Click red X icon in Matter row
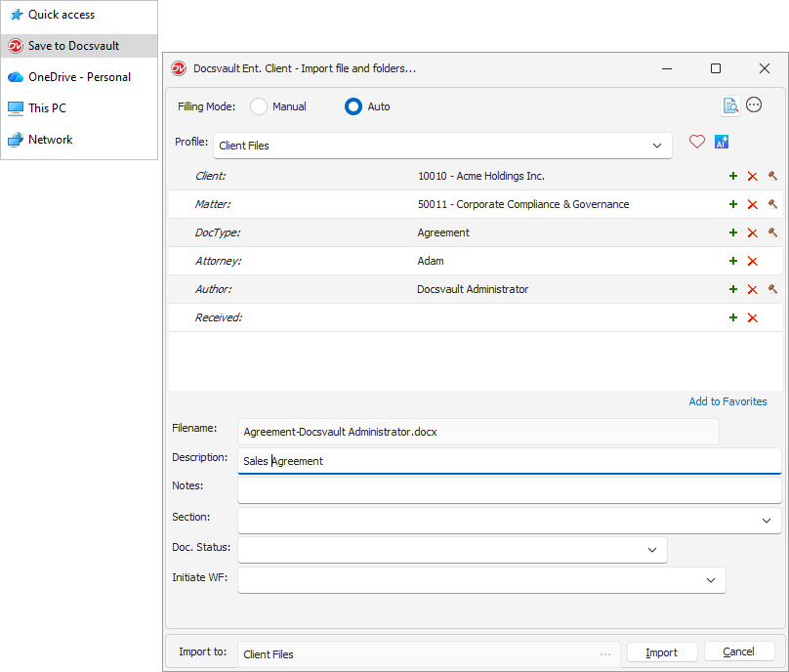This screenshot has width=789, height=672. [x=752, y=204]
